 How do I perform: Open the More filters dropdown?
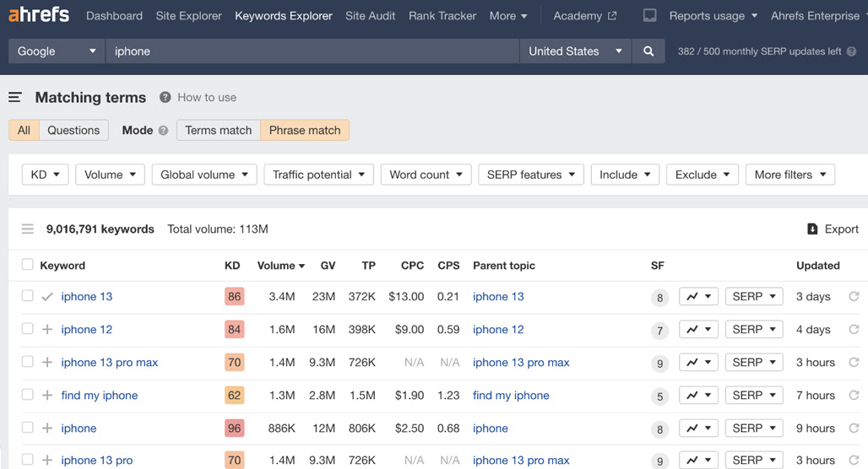pos(790,175)
